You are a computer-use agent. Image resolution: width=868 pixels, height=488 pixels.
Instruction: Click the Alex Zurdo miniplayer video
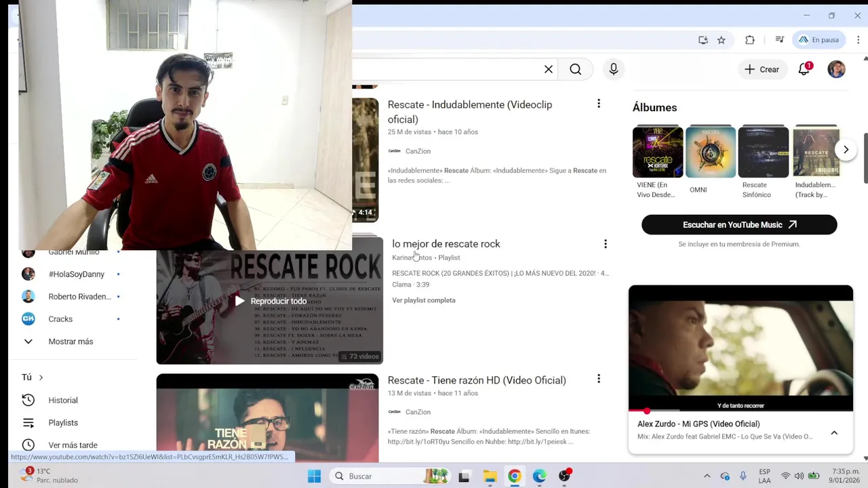tap(741, 348)
